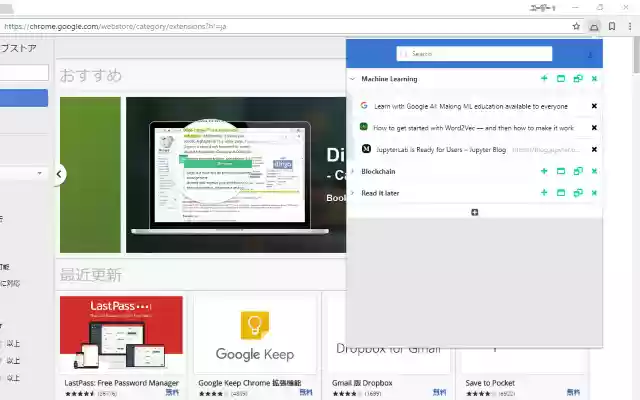Click the web store sidebar search box

tap(24, 72)
